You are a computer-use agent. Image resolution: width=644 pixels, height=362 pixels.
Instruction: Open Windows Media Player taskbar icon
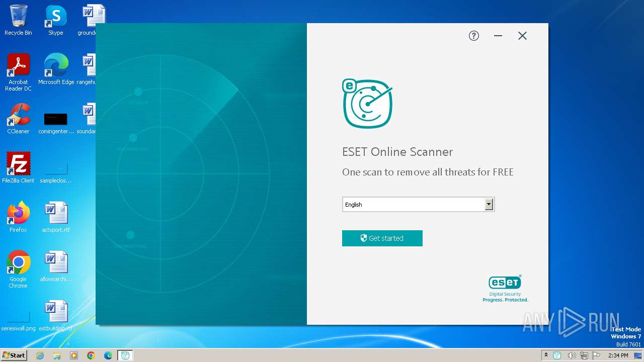(x=74, y=355)
